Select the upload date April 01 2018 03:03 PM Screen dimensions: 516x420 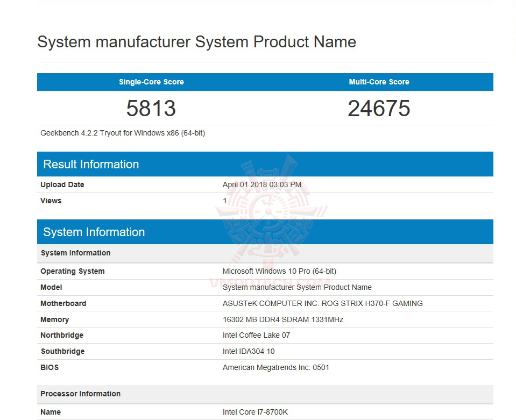pos(262,184)
